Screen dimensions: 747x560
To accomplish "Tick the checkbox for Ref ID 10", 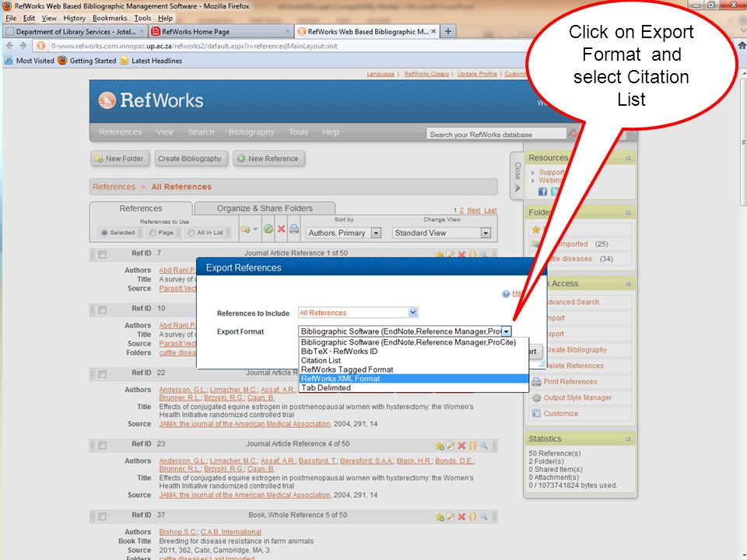I will pos(103,310).
